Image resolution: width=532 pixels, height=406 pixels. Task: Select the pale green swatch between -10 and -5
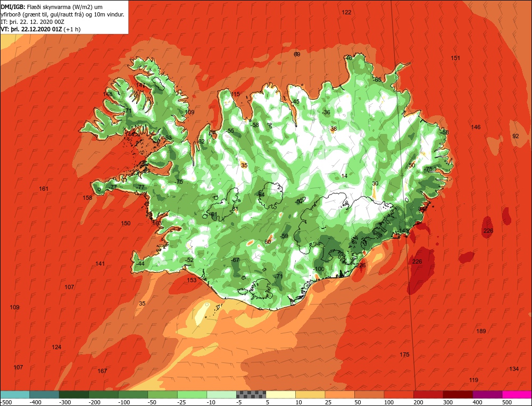pos(221,394)
